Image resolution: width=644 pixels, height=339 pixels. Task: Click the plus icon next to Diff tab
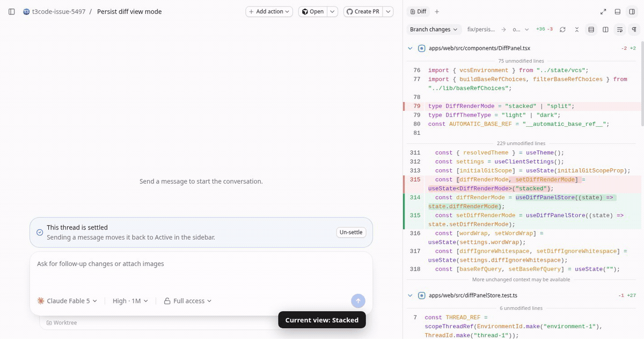(437, 11)
